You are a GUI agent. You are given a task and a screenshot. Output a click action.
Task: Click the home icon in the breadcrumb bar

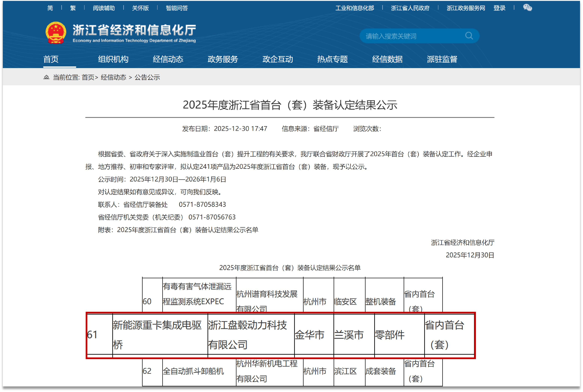tap(46, 77)
